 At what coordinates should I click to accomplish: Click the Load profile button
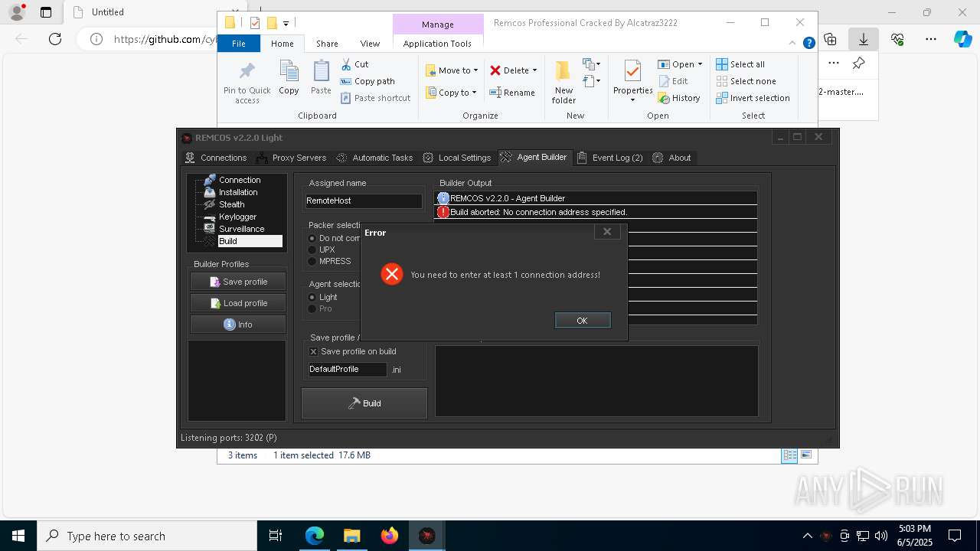238,303
